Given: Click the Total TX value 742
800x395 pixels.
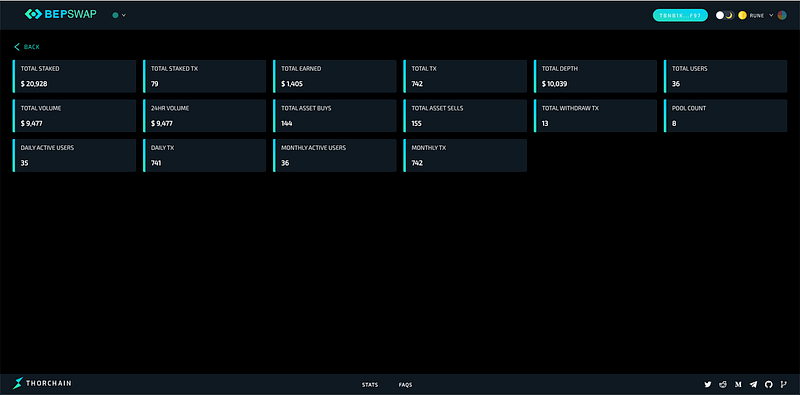Looking at the screenshot, I should tap(417, 84).
